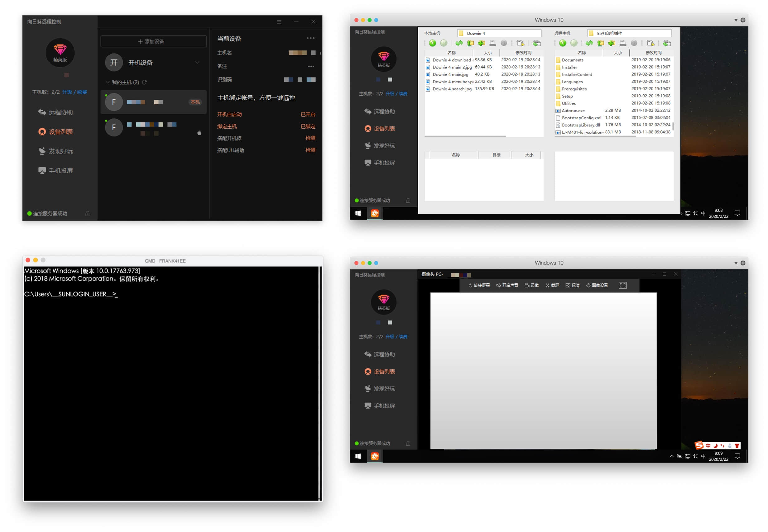Toggle 开启声音 in the camera toolbar
The height and width of the screenshot is (532, 768).
[x=507, y=285]
